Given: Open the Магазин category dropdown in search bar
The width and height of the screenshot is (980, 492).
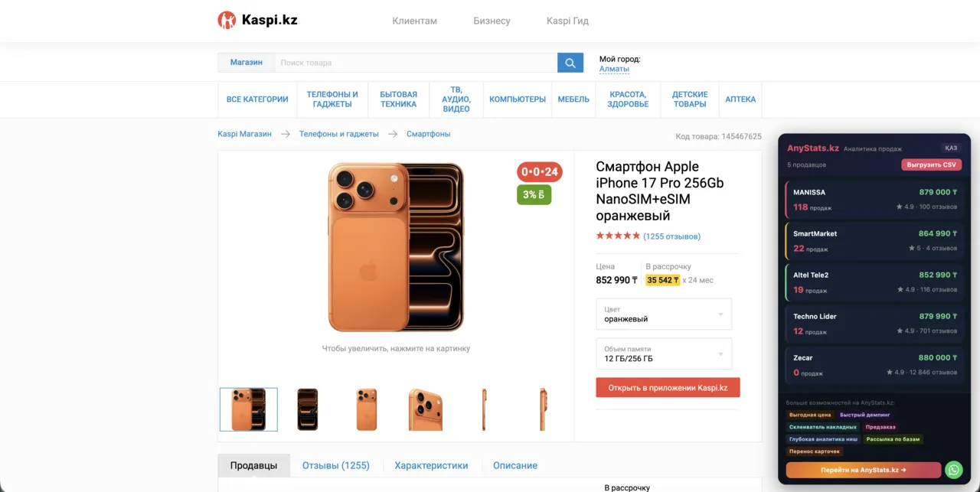Looking at the screenshot, I should tap(245, 62).
